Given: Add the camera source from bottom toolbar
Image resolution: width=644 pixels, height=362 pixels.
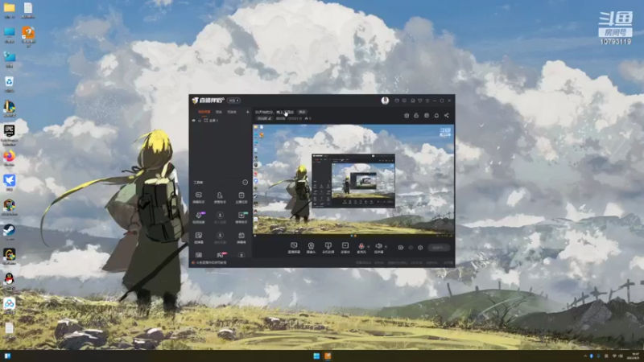Looking at the screenshot, I should pos(311,247).
